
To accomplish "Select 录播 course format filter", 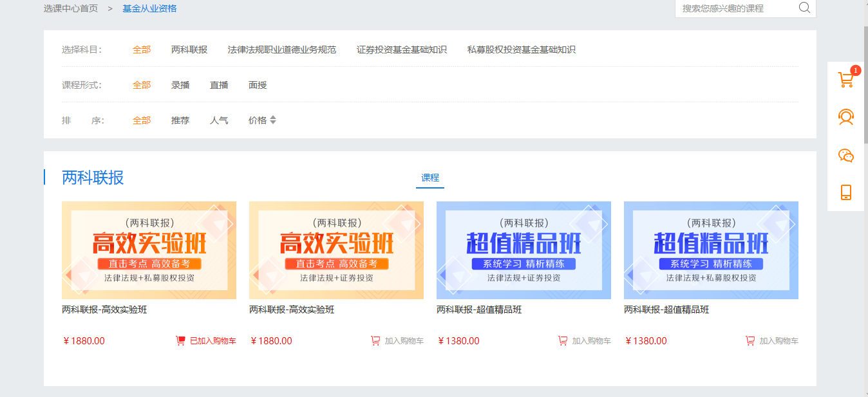I will [180, 85].
